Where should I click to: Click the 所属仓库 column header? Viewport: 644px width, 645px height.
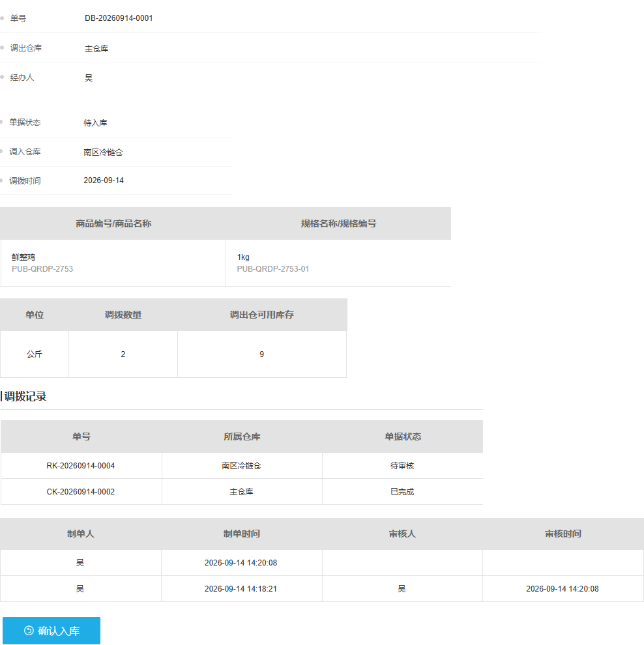[242, 437]
